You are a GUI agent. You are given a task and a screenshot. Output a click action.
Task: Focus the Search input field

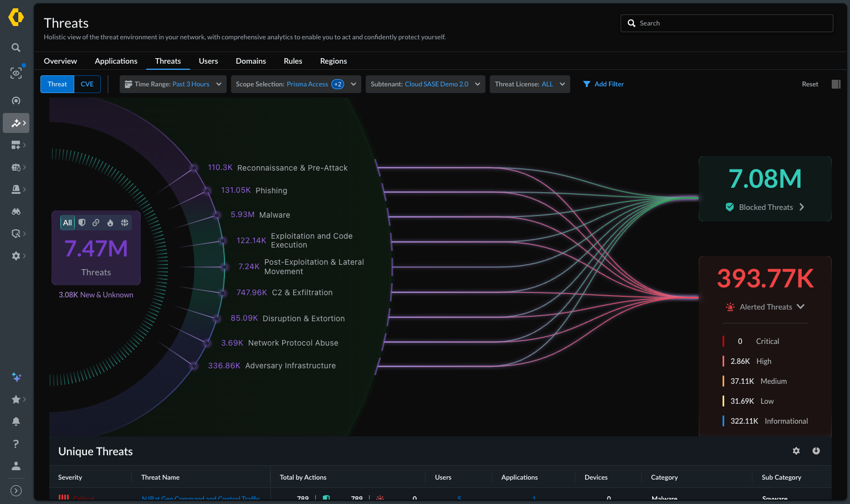coord(726,23)
